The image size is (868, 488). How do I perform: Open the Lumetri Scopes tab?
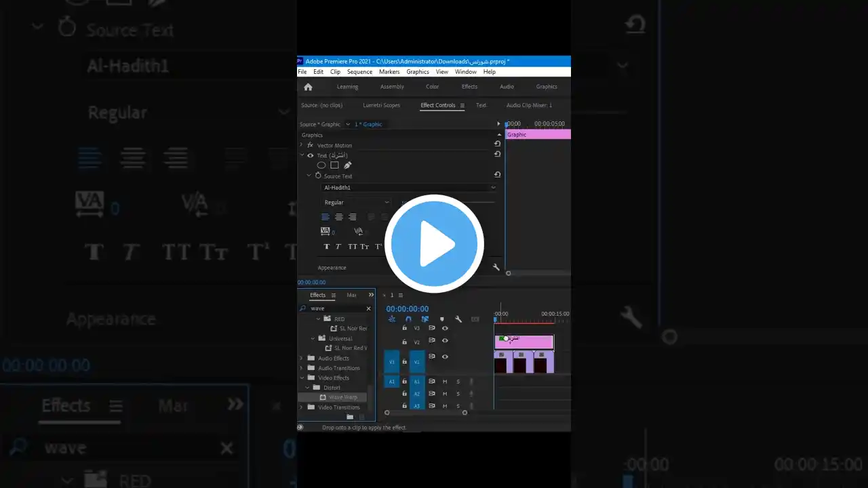click(x=382, y=105)
